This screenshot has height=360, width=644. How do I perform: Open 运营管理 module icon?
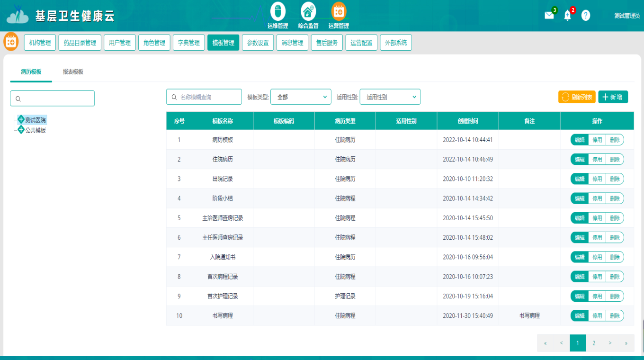339,12
